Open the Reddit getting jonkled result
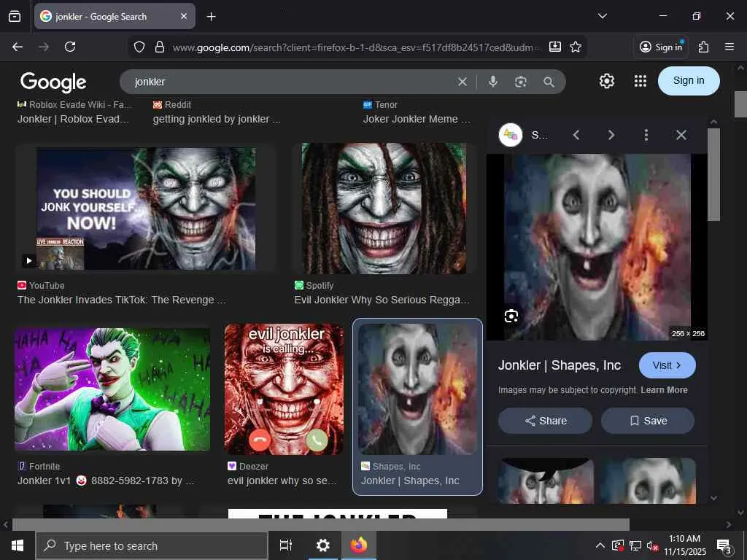Screen dimensions: 747x560 (x=216, y=119)
